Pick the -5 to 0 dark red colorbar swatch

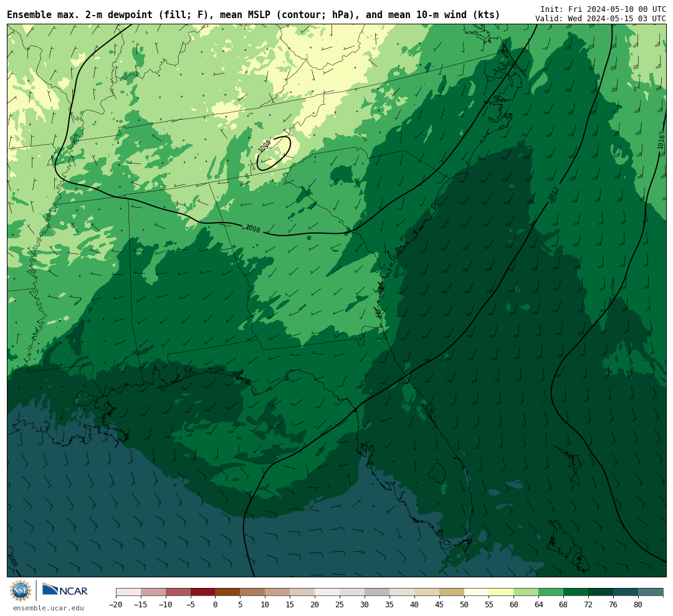(x=203, y=592)
